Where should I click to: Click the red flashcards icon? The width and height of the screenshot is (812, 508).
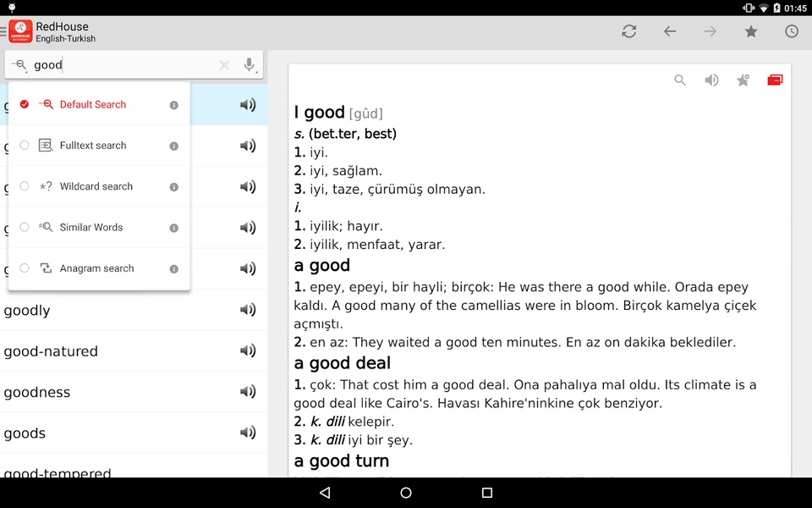(x=775, y=80)
